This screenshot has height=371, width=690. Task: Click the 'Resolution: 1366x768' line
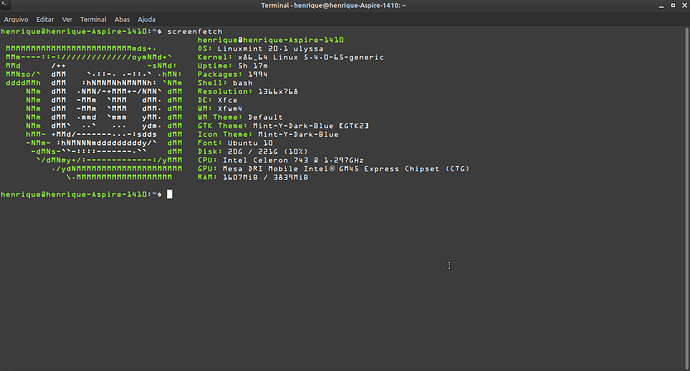tap(248, 92)
